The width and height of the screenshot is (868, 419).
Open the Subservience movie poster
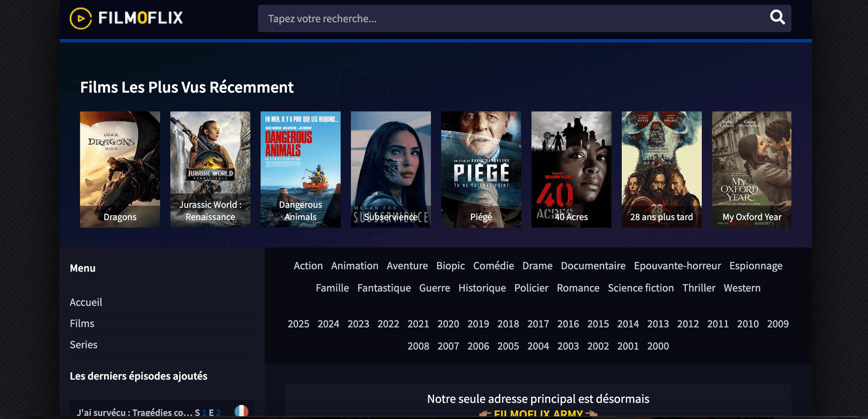pos(391,169)
